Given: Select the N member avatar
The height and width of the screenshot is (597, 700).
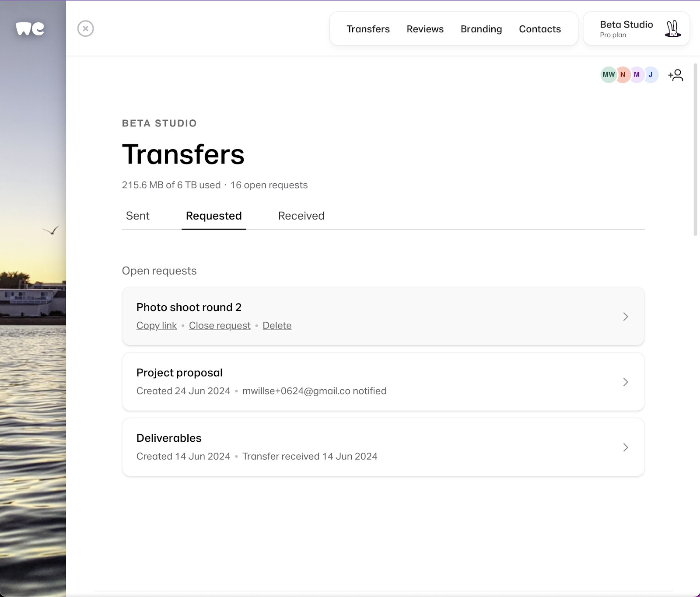Looking at the screenshot, I should 622,75.
